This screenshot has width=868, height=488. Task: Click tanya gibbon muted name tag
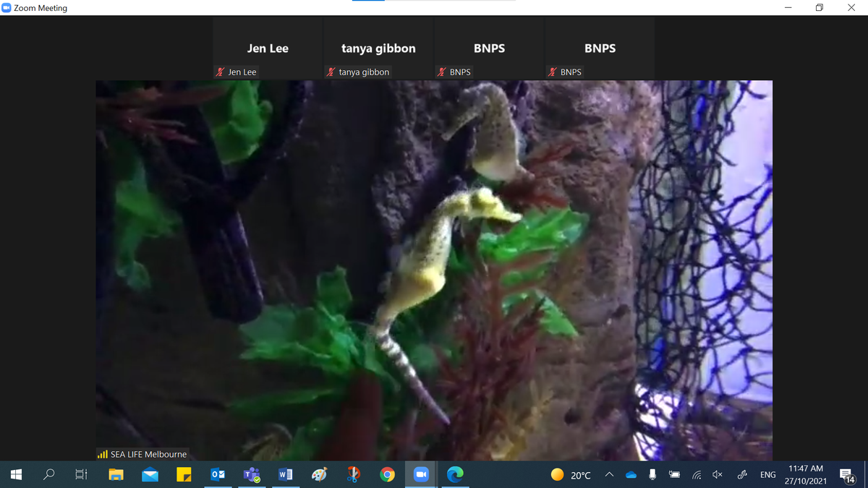(357, 72)
